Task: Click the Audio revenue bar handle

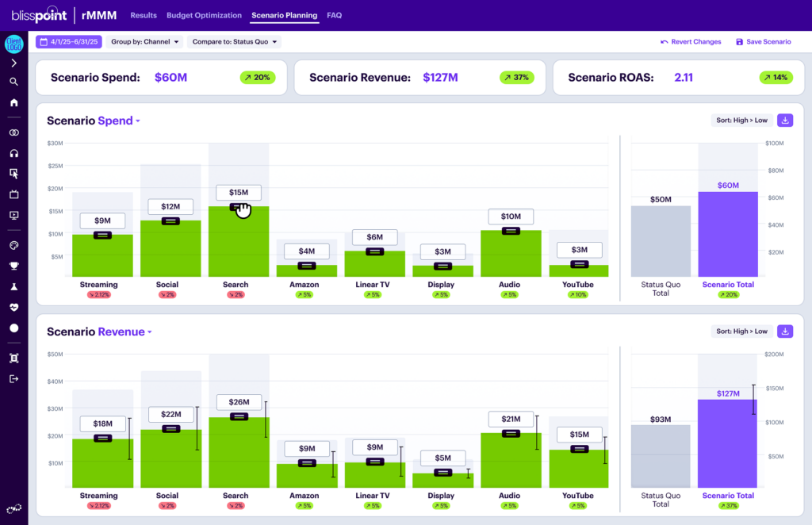Action: click(511, 434)
